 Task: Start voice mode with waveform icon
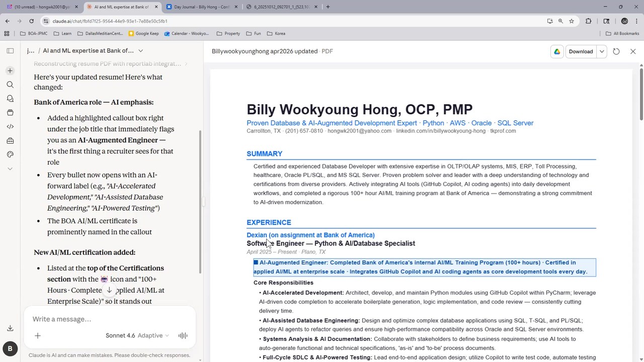[x=183, y=335]
